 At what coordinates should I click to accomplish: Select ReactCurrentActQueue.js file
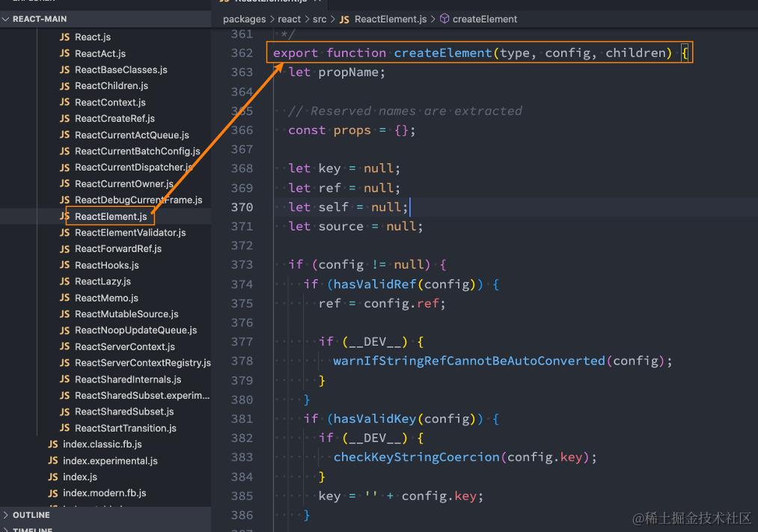(x=132, y=135)
